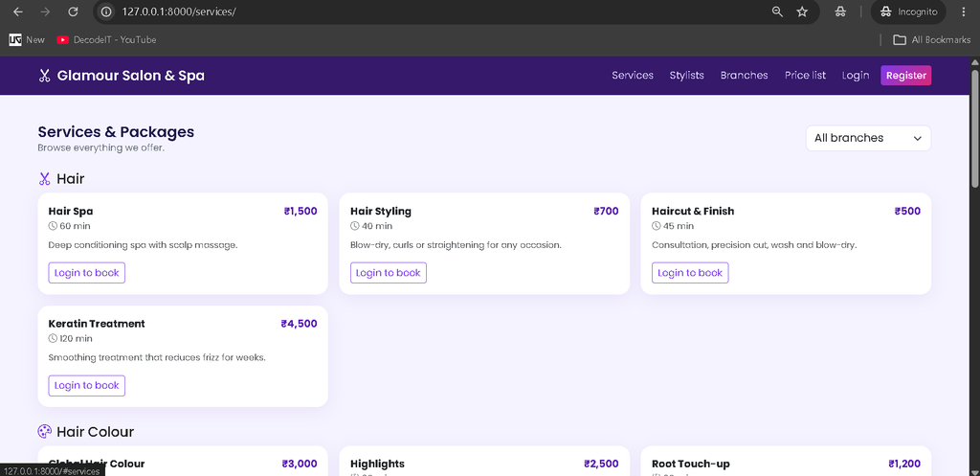The image size is (980, 476).
Task: Click the clock icon on Hair Spa card
Action: point(53,226)
